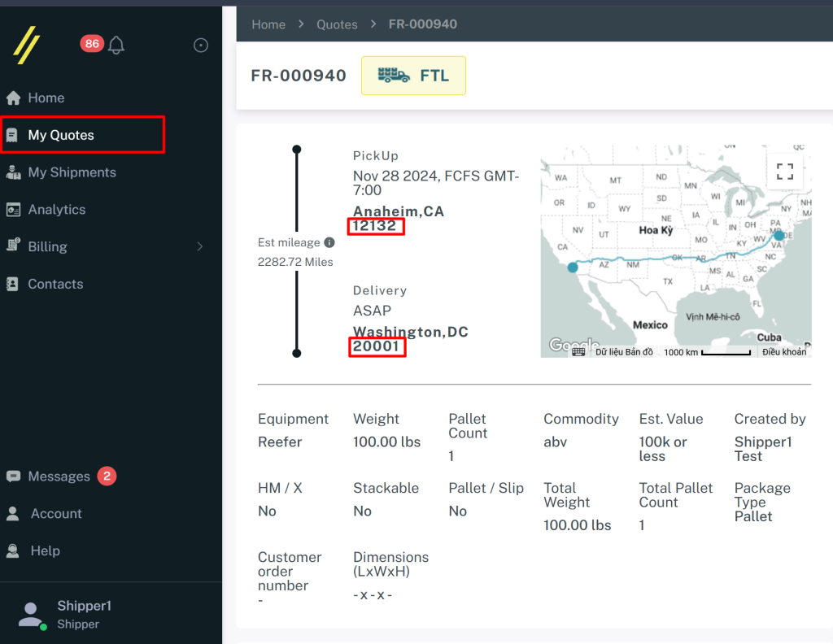The width and height of the screenshot is (833, 644).
Task: Click the FTL badge button
Action: [413, 76]
